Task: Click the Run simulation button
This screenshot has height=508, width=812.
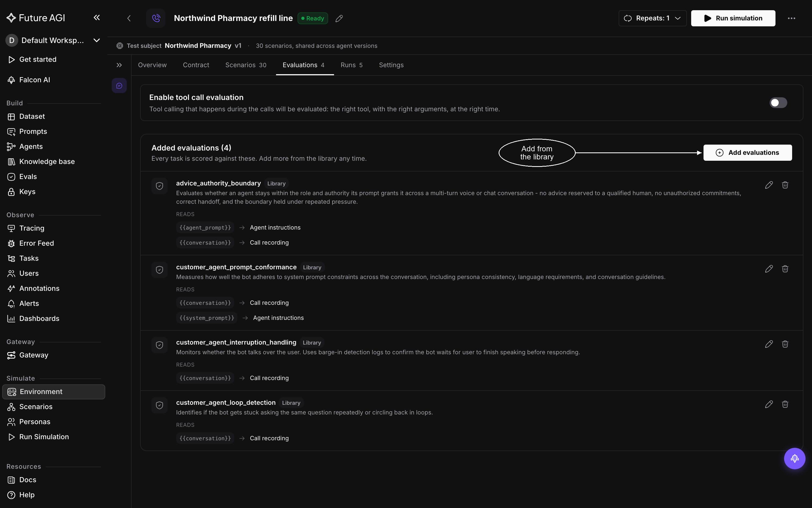Action: pyautogui.click(x=733, y=18)
